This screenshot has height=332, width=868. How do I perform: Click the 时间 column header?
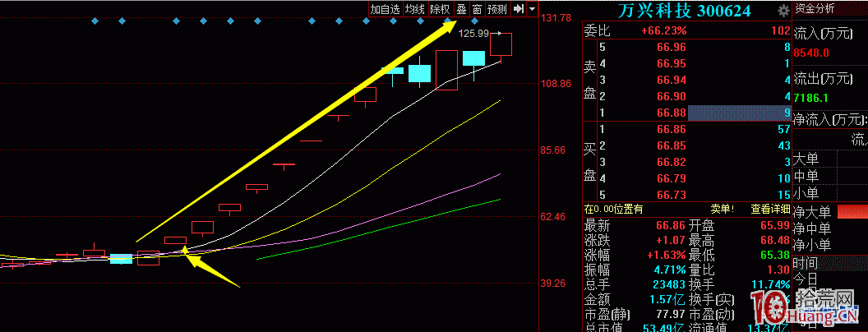pyautogui.click(x=805, y=263)
